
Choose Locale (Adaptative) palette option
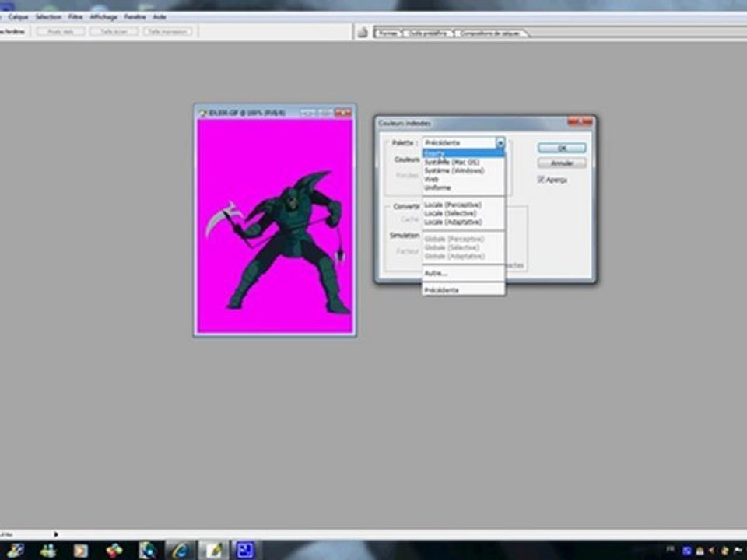click(x=463, y=222)
